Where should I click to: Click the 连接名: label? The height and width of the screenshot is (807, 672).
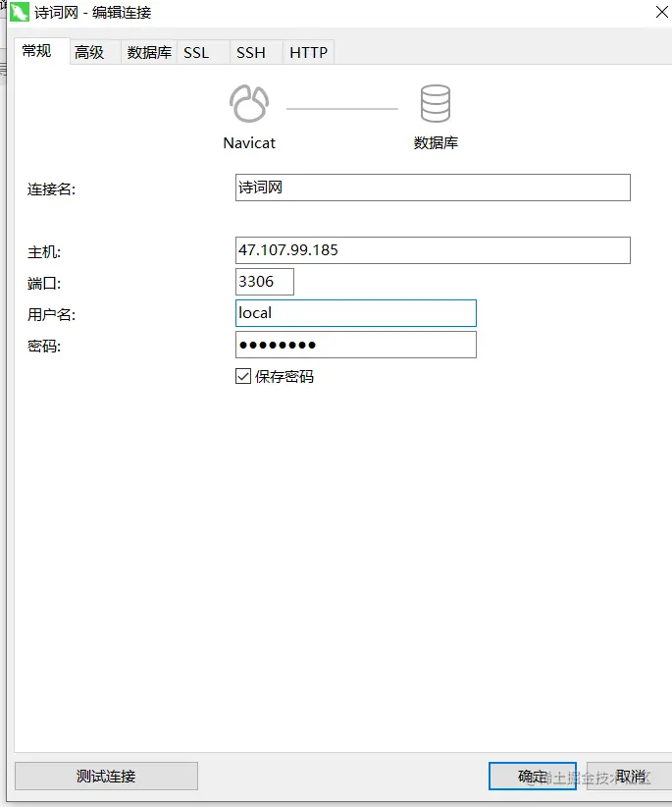tap(51, 189)
